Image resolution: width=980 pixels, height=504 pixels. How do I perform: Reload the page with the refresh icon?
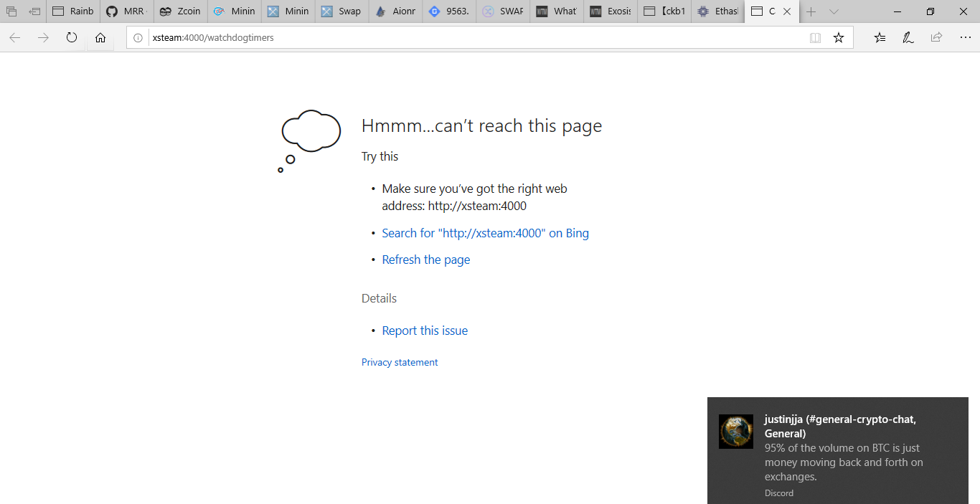pyautogui.click(x=72, y=38)
